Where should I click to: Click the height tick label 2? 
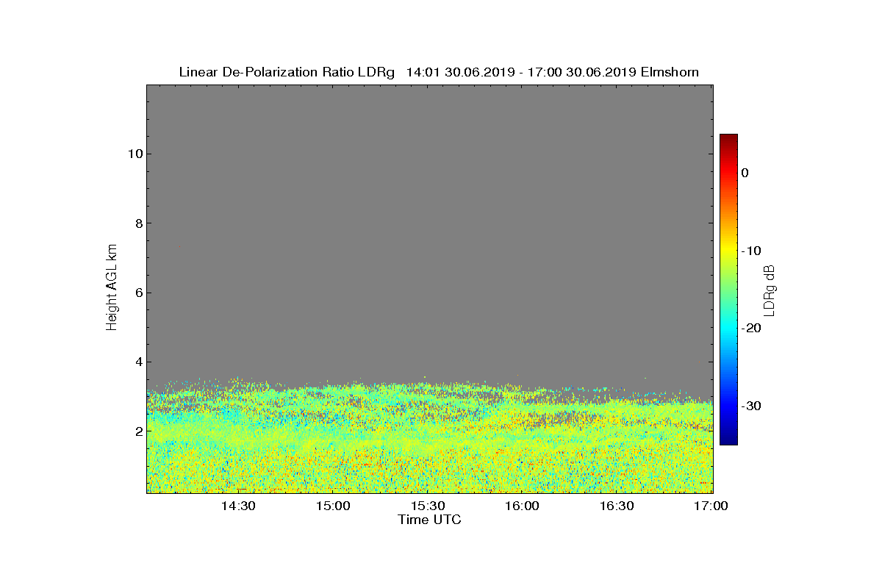pyautogui.click(x=137, y=431)
